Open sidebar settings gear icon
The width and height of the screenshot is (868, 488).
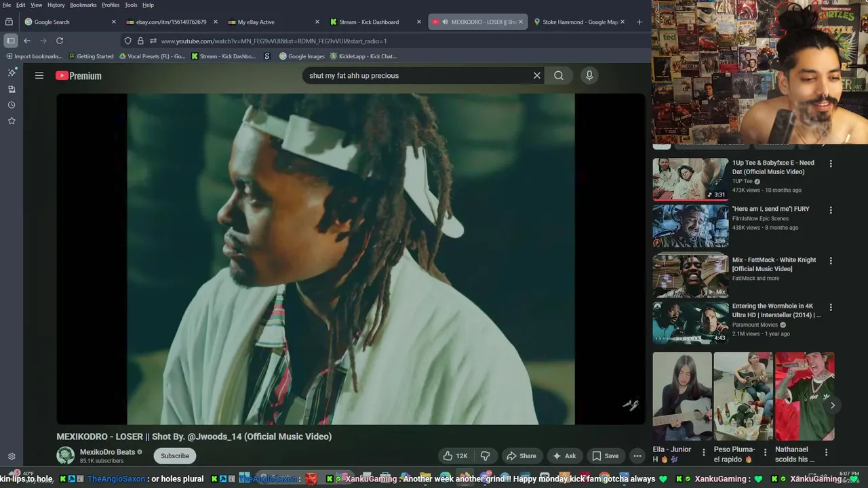[x=12, y=457]
